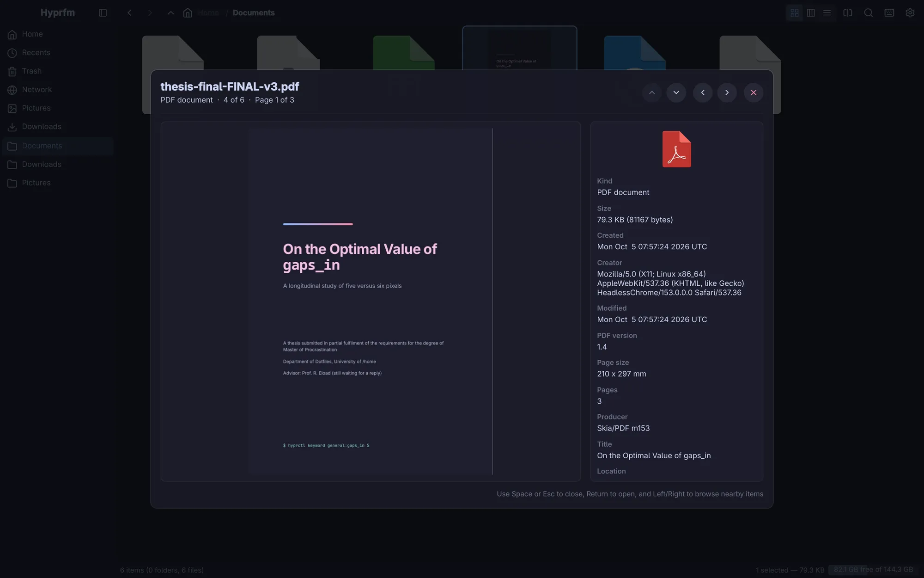The width and height of the screenshot is (924, 578).
Task: Click the blue file icon in the grid
Action: [x=634, y=53]
